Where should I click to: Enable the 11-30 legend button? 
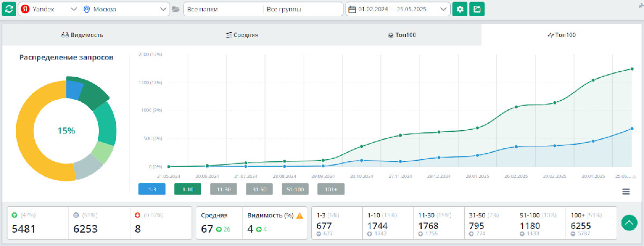point(223,189)
